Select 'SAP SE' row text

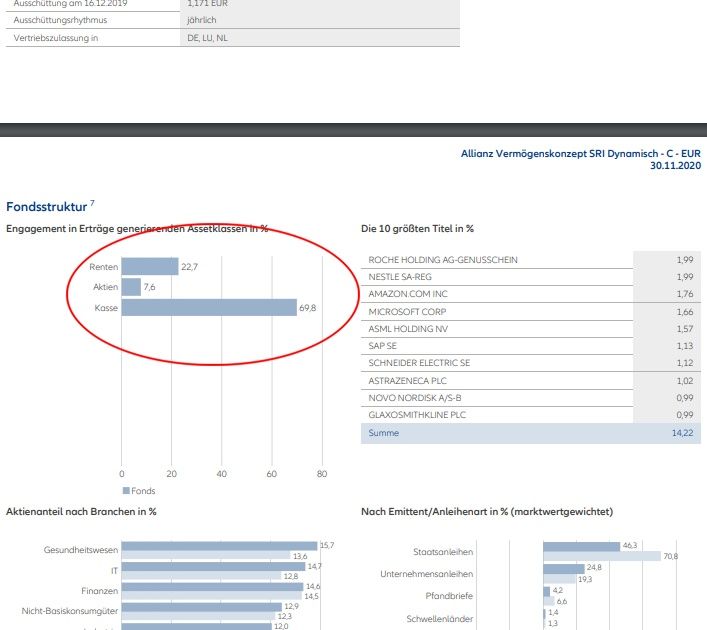pos(382,346)
